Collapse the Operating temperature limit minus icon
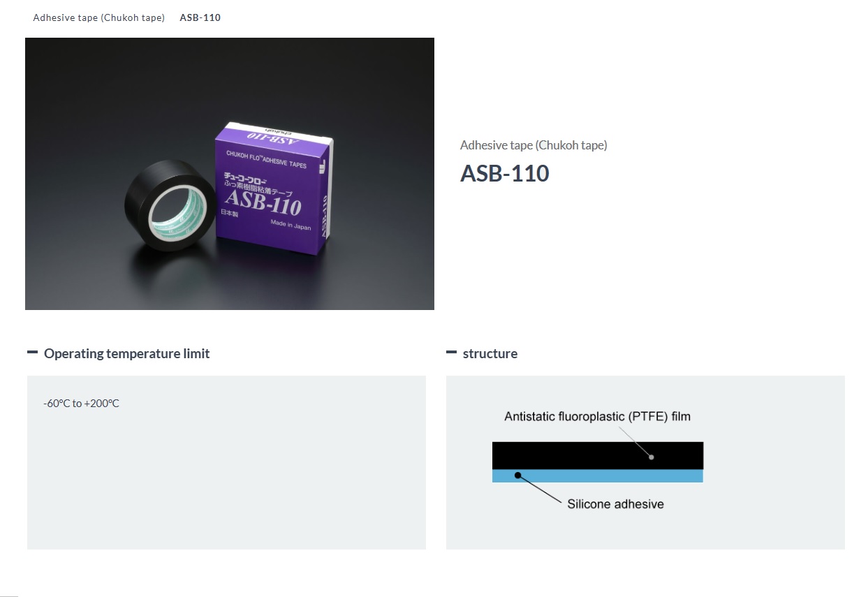The image size is (868, 597). (32, 353)
